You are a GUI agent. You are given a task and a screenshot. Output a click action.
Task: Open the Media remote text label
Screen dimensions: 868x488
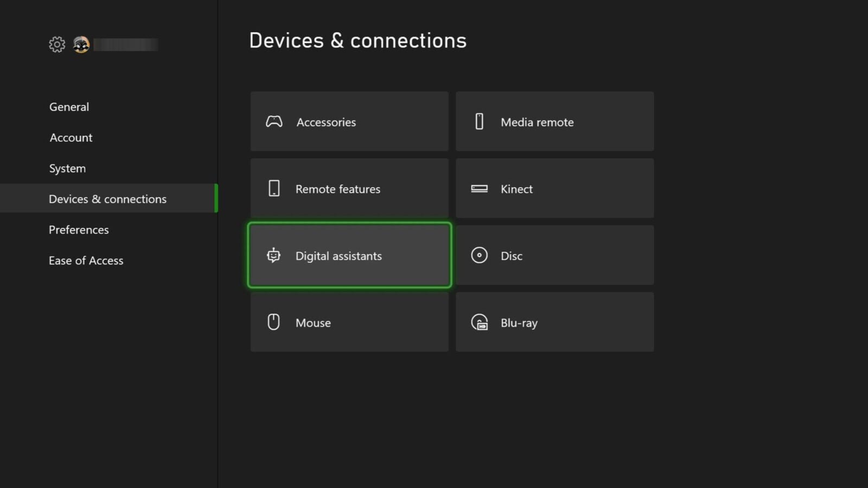point(537,123)
